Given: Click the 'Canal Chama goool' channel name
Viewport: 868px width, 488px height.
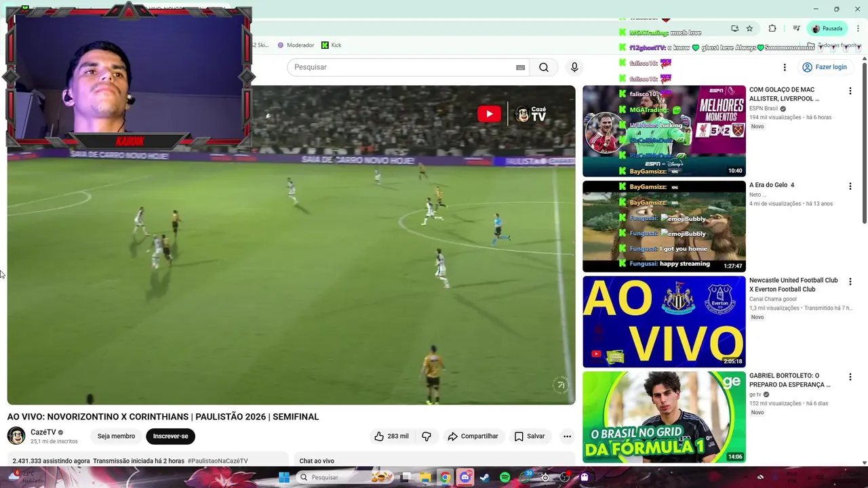Looking at the screenshot, I should coord(773,299).
